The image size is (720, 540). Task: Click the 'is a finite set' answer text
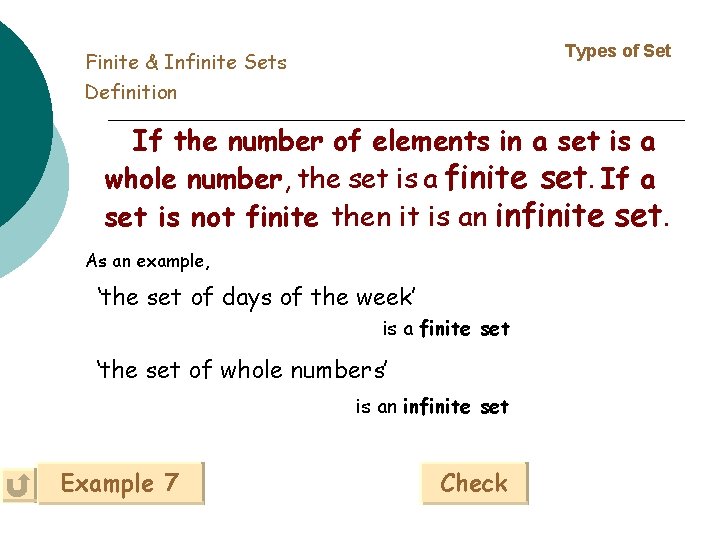tap(446, 328)
